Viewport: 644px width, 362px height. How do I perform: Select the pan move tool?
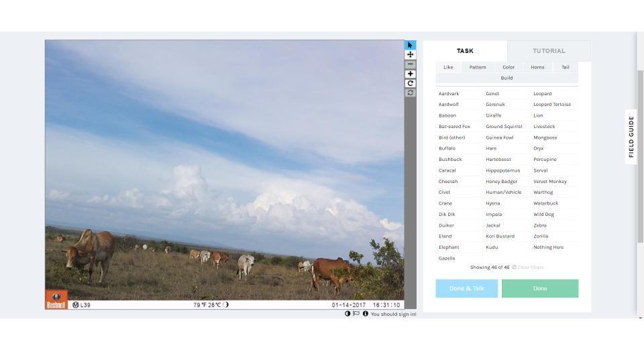pyautogui.click(x=410, y=54)
